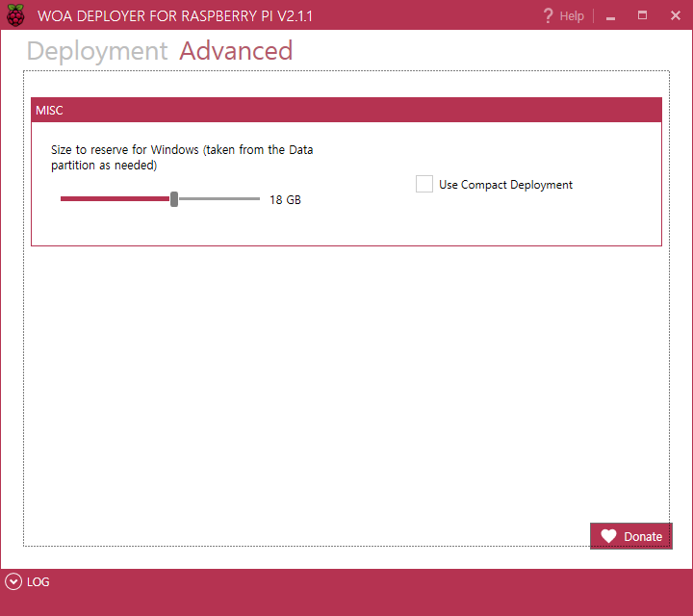The width and height of the screenshot is (693, 616).
Task: Click the Windows size reserve slider thumb
Action: click(x=174, y=199)
